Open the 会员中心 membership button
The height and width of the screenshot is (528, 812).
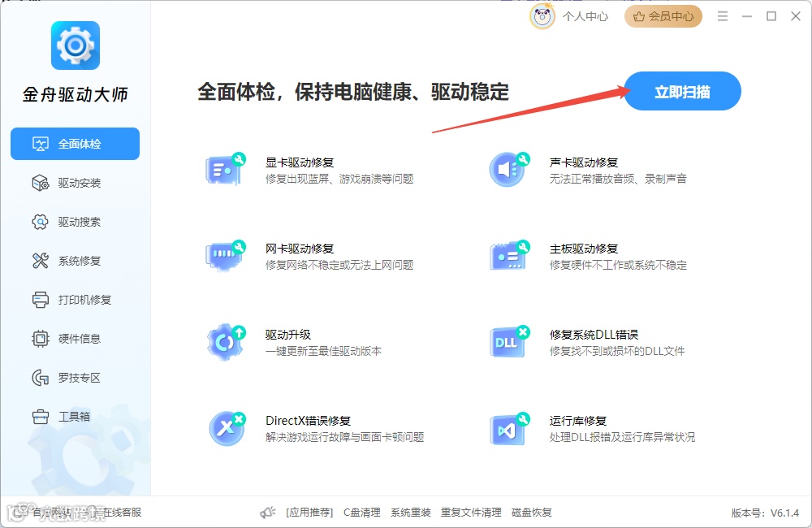(x=663, y=16)
